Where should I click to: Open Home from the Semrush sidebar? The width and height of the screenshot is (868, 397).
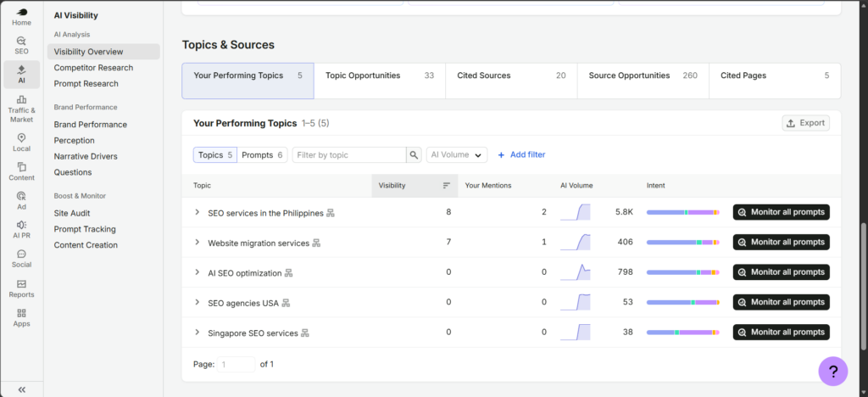(x=21, y=17)
